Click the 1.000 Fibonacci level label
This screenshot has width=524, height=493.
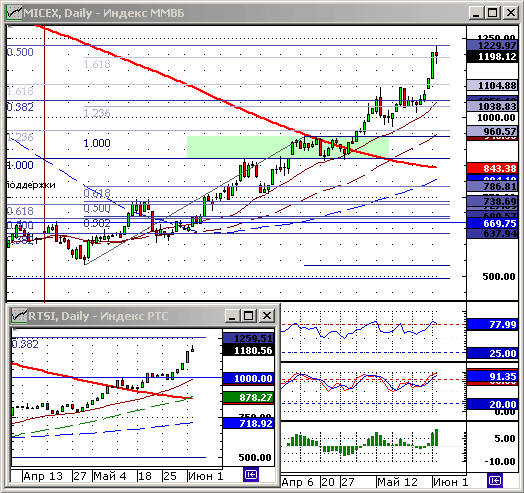(x=97, y=143)
